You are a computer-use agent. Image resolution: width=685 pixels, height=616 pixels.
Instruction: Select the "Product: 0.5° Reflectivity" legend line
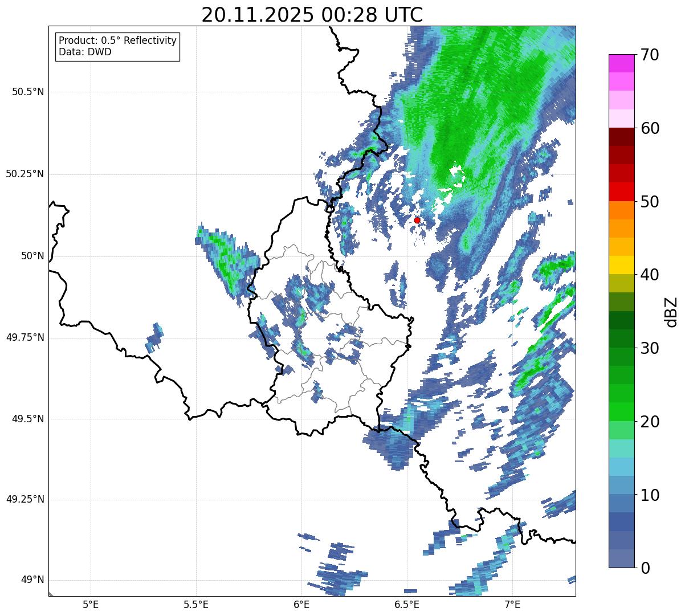click(x=118, y=41)
